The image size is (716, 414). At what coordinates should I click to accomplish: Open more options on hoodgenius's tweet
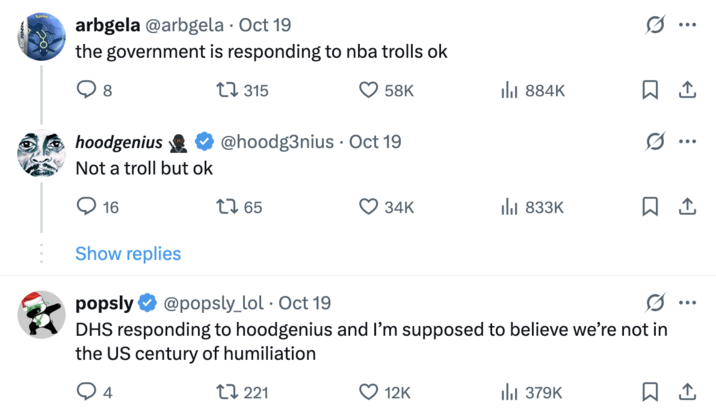[687, 141]
